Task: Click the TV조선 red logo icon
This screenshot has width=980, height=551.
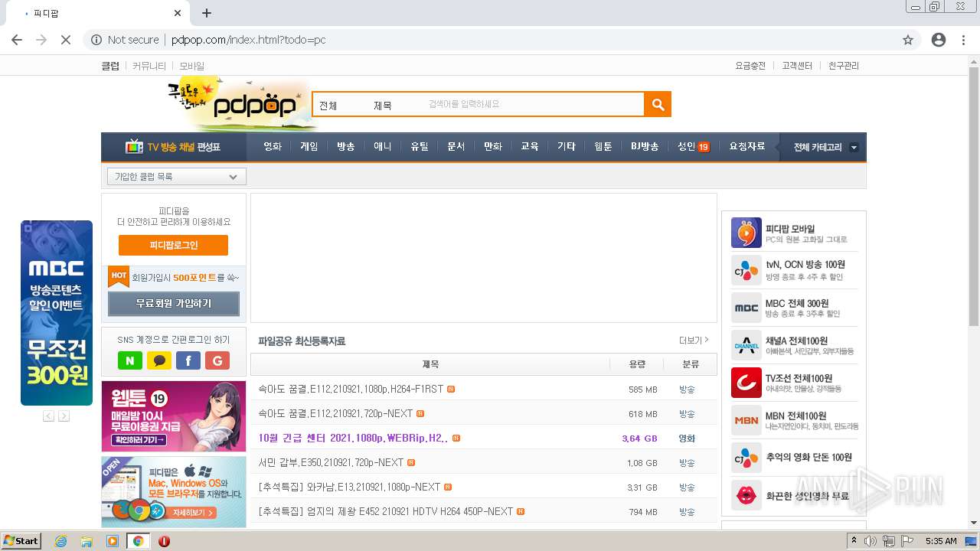Action: pyautogui.click(x=746, y=383)
